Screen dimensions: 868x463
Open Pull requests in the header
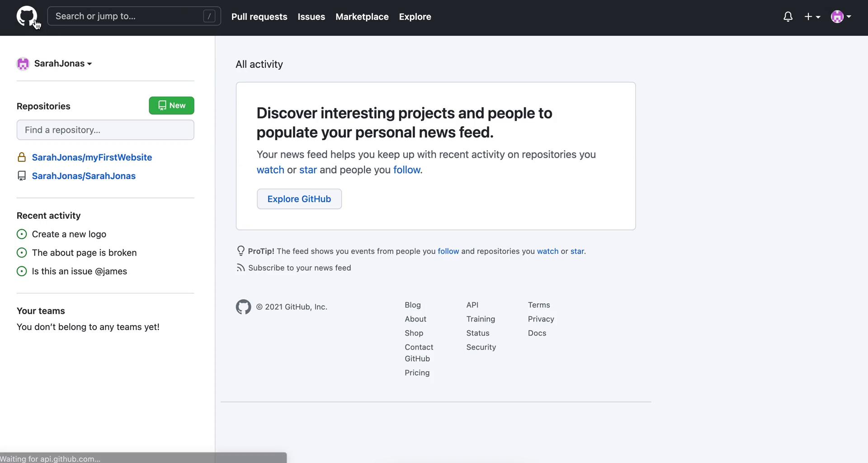pos(259,17)
